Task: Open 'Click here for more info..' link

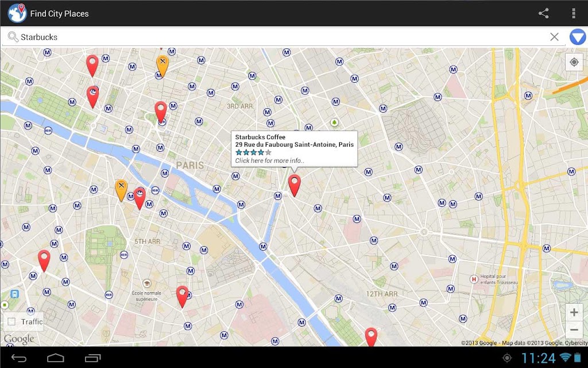Action: pyautogui.click(x=269, y=160)
